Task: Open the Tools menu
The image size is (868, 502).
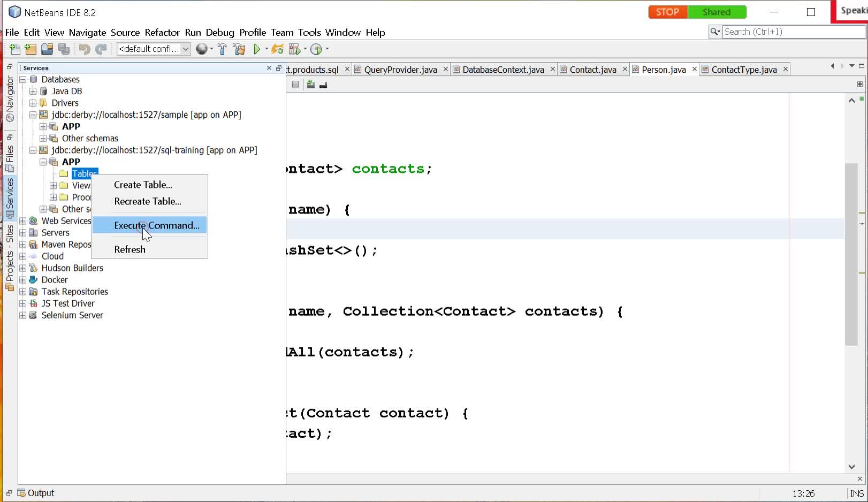Action: (309, 33)
